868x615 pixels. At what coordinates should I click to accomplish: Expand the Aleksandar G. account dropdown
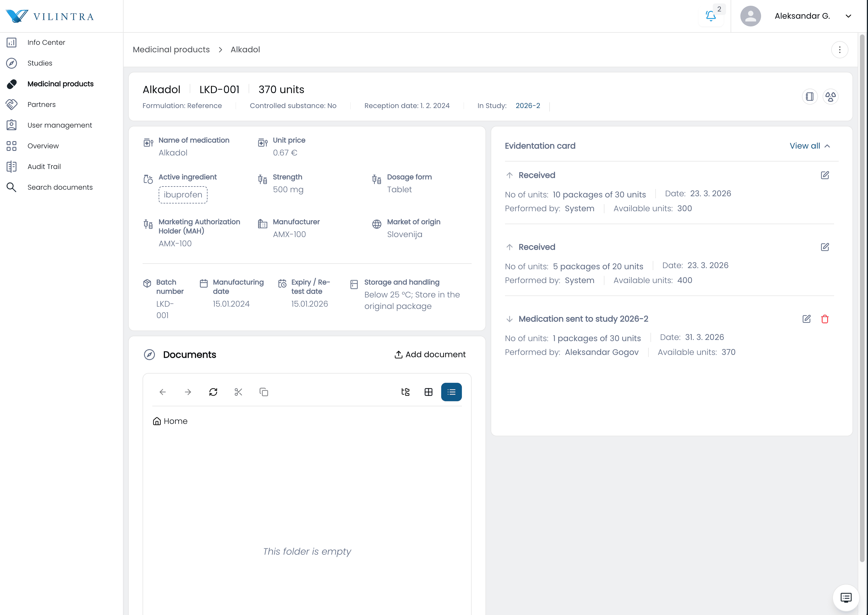(x=848, y=16)
